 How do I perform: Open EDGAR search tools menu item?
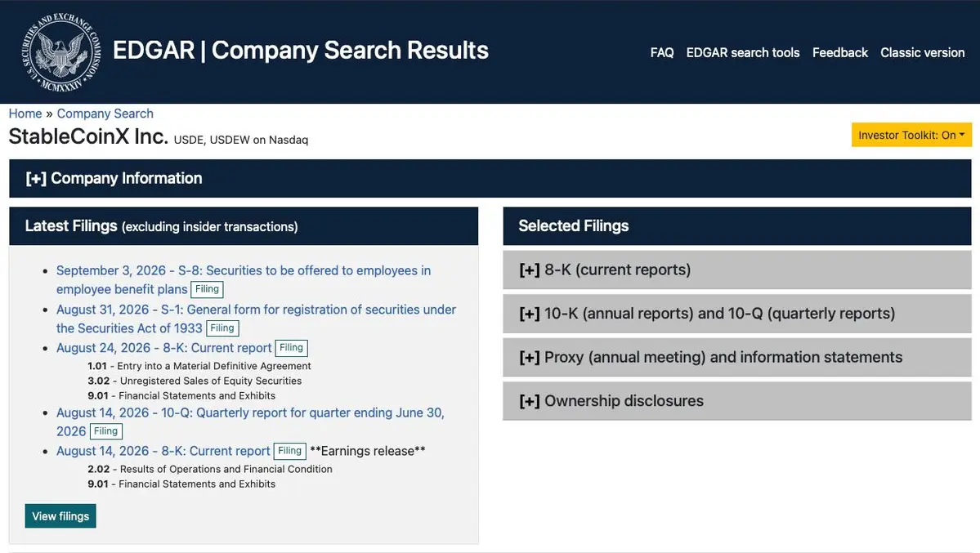(x=742, y=52)
